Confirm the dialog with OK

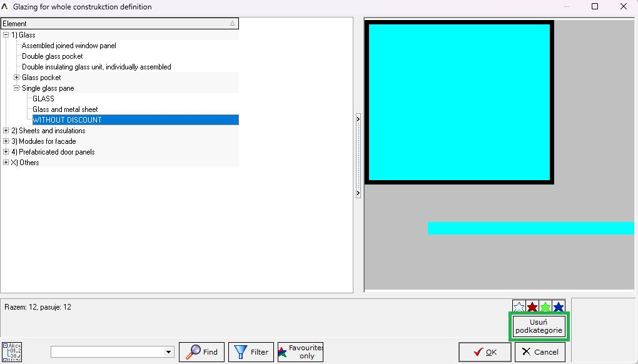(485, 352)
